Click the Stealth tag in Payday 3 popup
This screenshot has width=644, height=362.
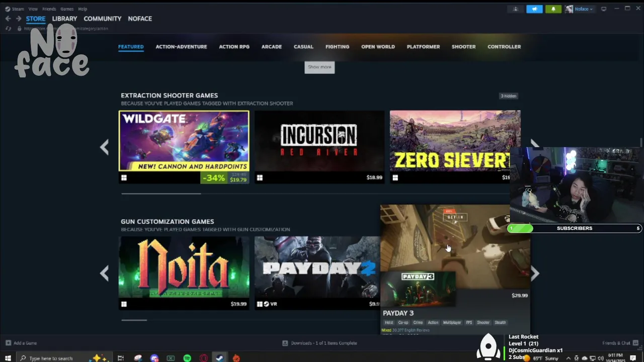500,323
